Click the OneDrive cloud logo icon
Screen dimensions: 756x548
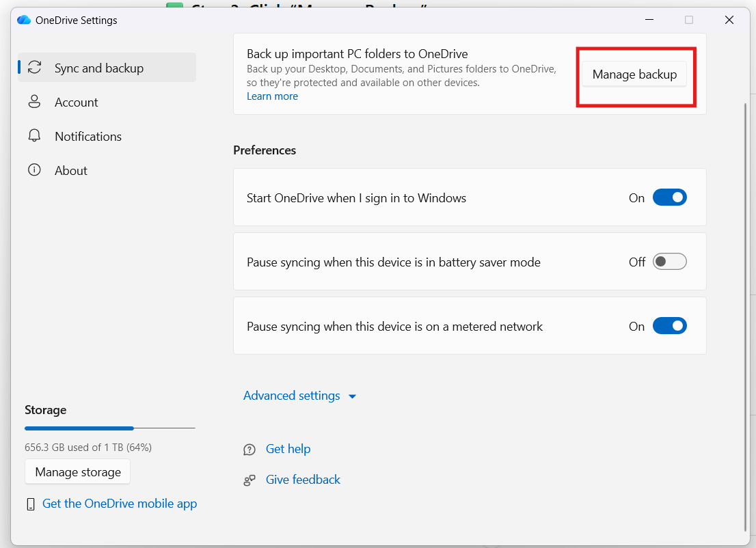(23, 20)
